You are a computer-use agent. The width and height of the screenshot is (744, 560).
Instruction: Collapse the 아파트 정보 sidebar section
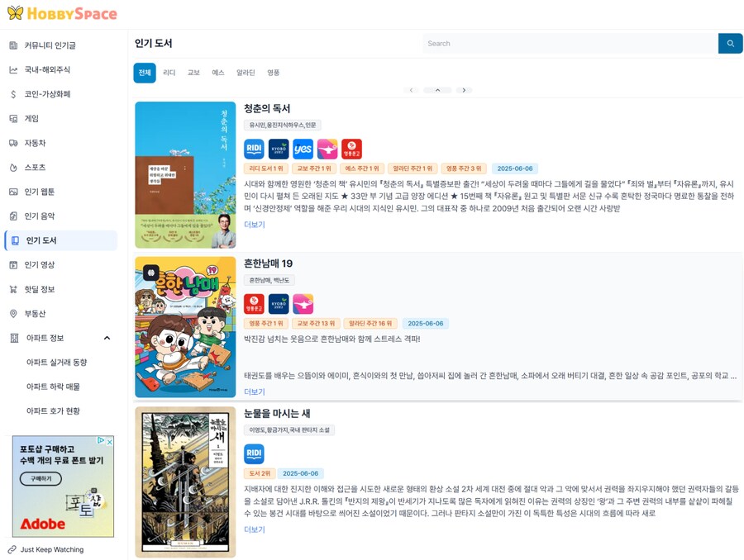(107, 338)
